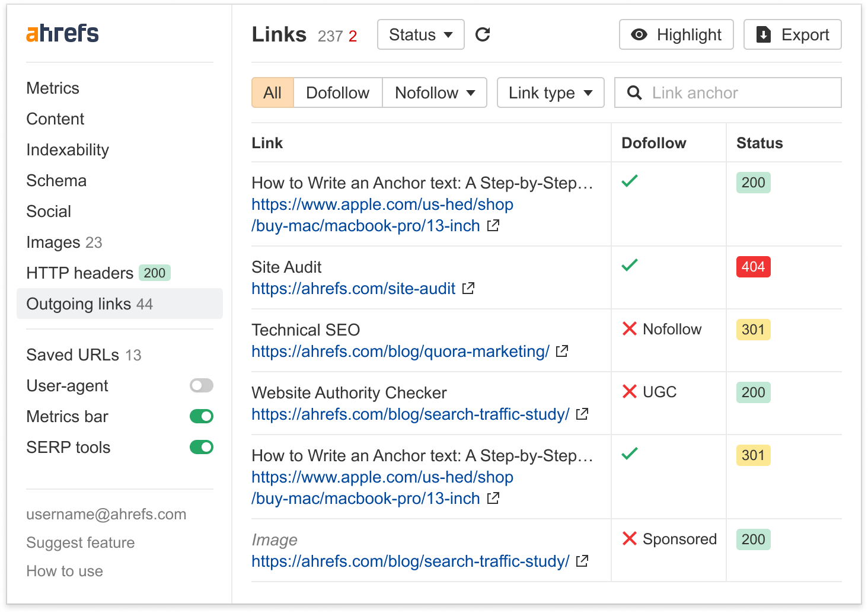This screenshot has height=613, width=868.
Task: Click the Export button
Action: click(x=793, y=34)
